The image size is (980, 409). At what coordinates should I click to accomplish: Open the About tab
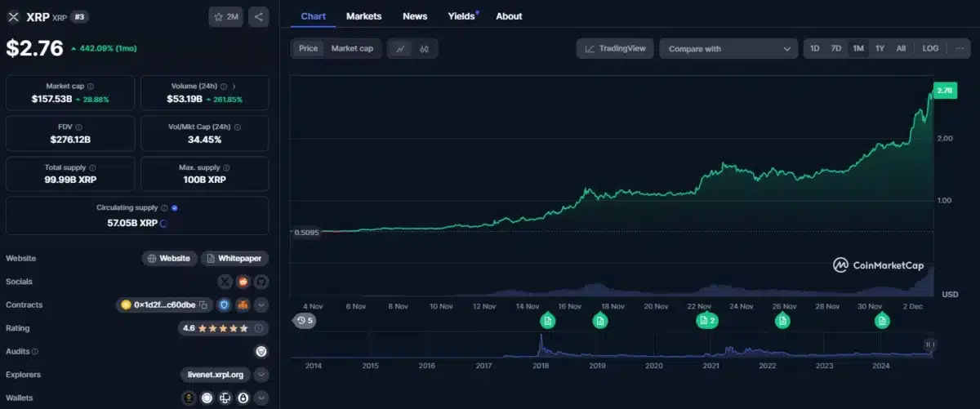click(x=509, y=16)
